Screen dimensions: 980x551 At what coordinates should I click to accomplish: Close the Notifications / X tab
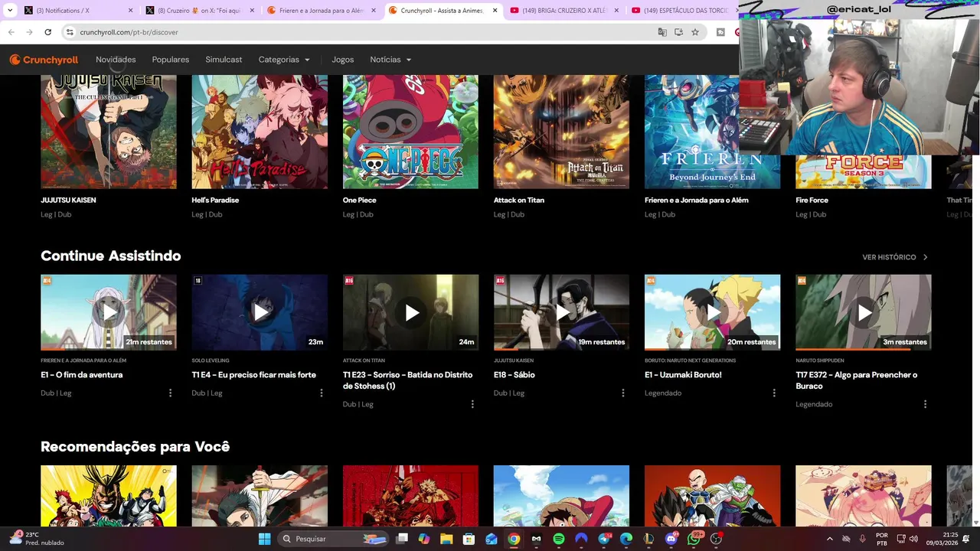point(131,11)
